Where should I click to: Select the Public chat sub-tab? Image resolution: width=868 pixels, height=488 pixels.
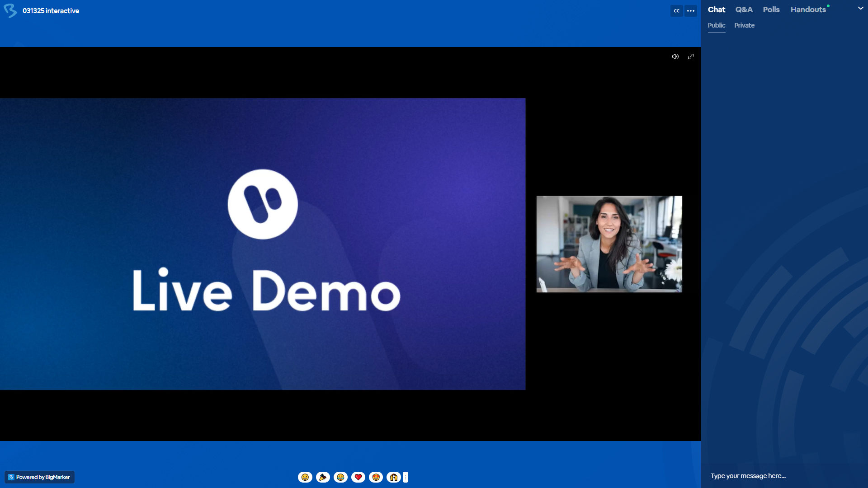pyautogui.click(x=716, y=25)
